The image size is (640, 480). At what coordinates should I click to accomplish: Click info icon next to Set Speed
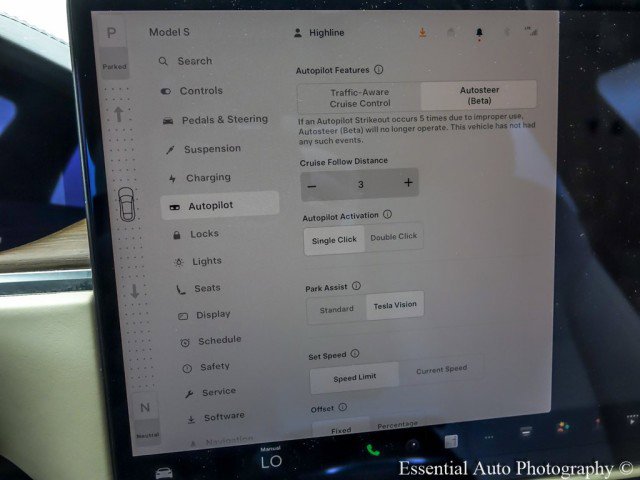(354, 353)
